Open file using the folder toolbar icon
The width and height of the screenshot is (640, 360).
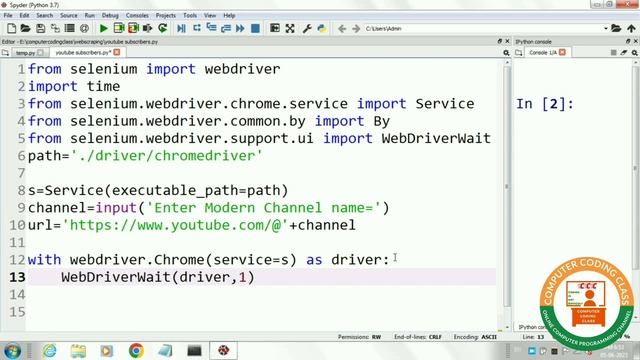(25, 28)
